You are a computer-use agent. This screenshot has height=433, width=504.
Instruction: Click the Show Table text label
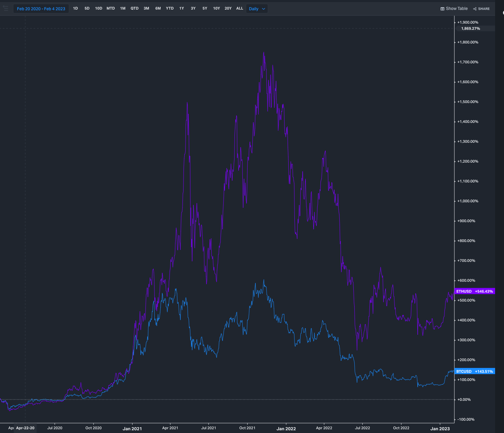click(x=457, y=9)
